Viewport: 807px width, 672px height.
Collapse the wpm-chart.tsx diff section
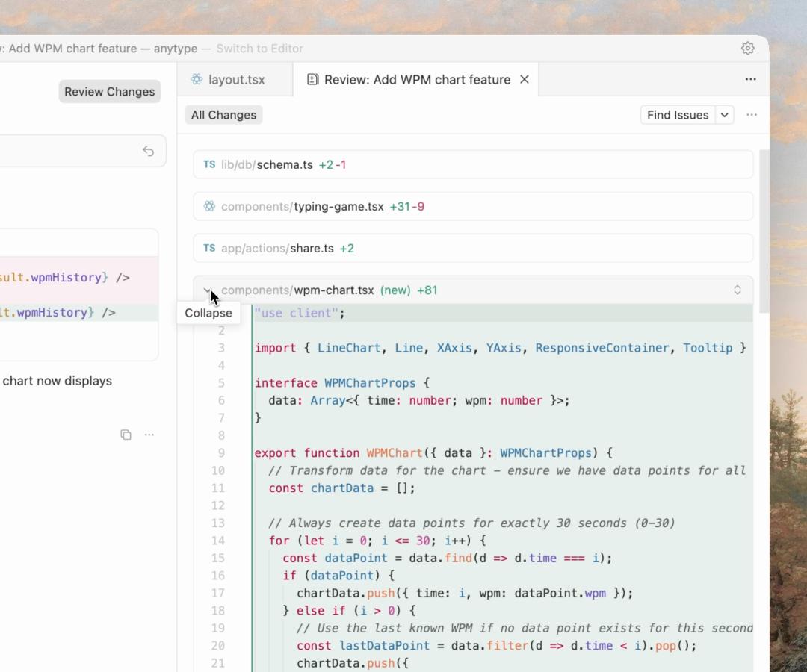[207, 290]
